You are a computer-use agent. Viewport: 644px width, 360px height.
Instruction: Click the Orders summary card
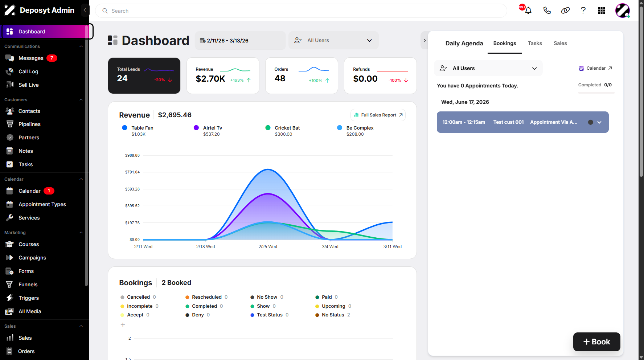click(x=302, y=75)
